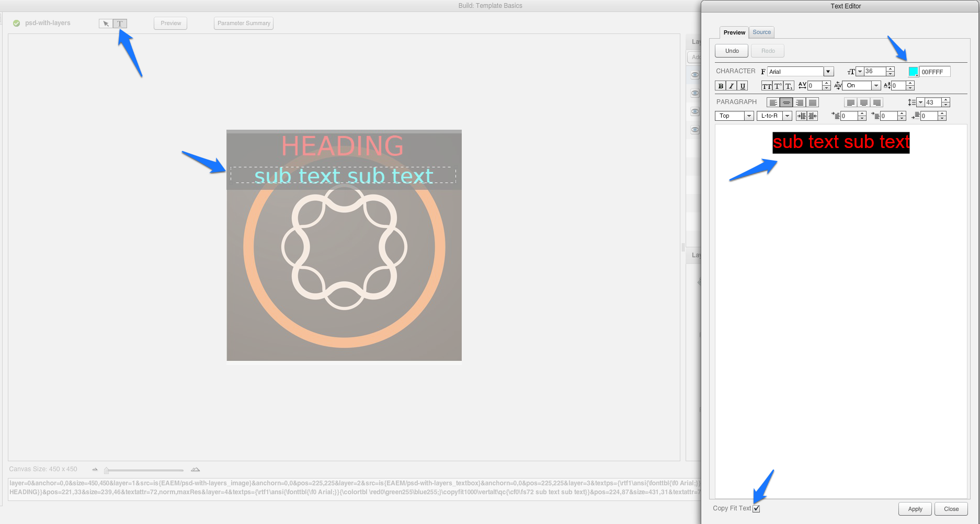
Task: Set paragraph alignment to left
Action: click(x=773, y=102)
